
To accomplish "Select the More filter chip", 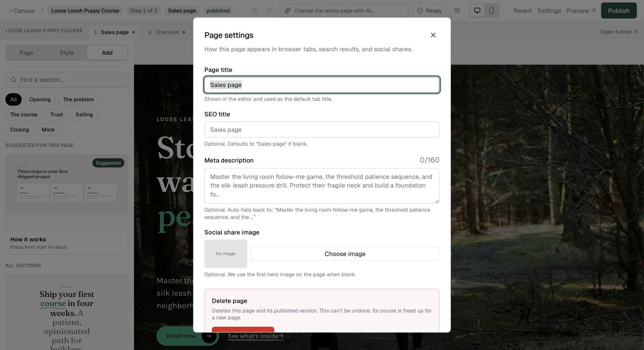I will (x=48, y=130).
